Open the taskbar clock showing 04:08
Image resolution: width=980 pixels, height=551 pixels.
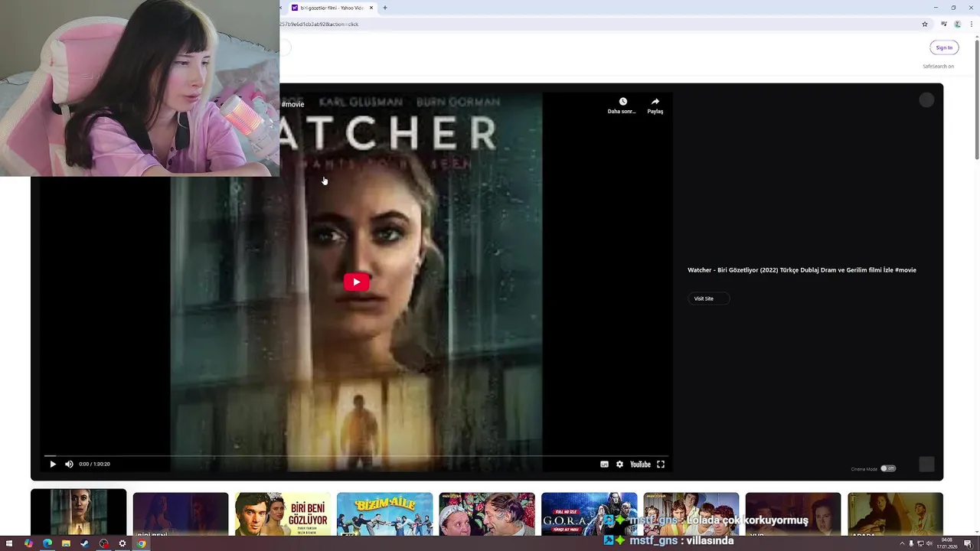(x=947, y=543)
